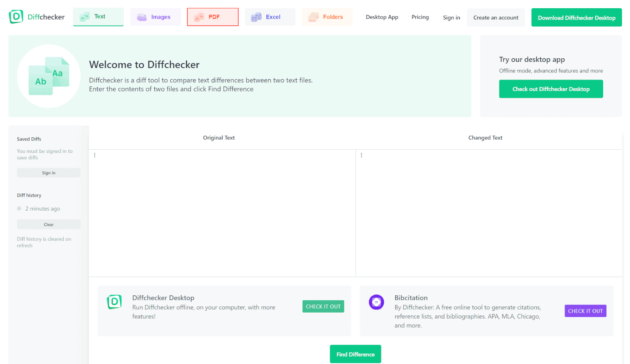The width and height of the screenshot is (630, 364).
Task: Click the Find Difference button
Action: pos(356,354)
